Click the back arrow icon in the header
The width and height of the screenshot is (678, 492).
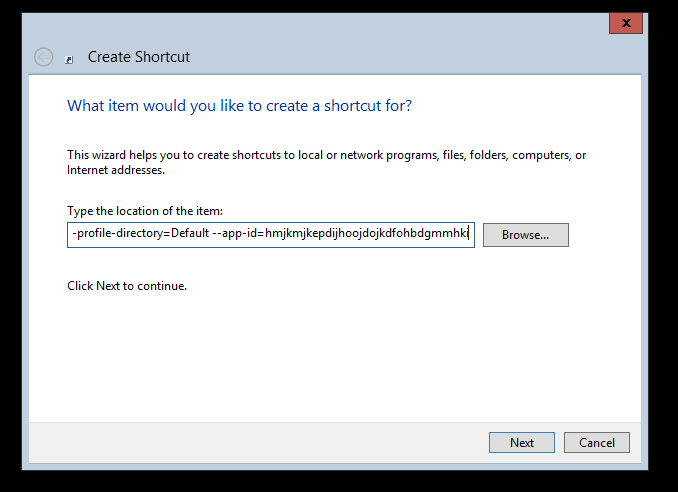[x=44, y=57]
